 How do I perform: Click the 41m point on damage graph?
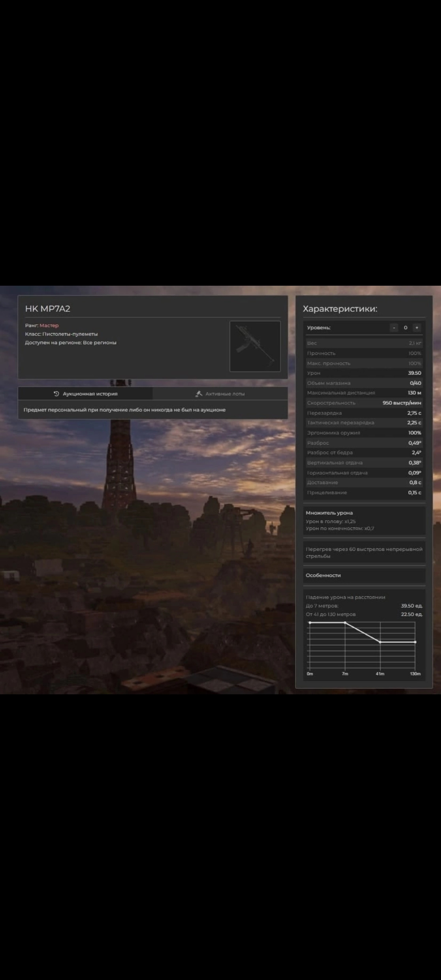pos(380,642)
